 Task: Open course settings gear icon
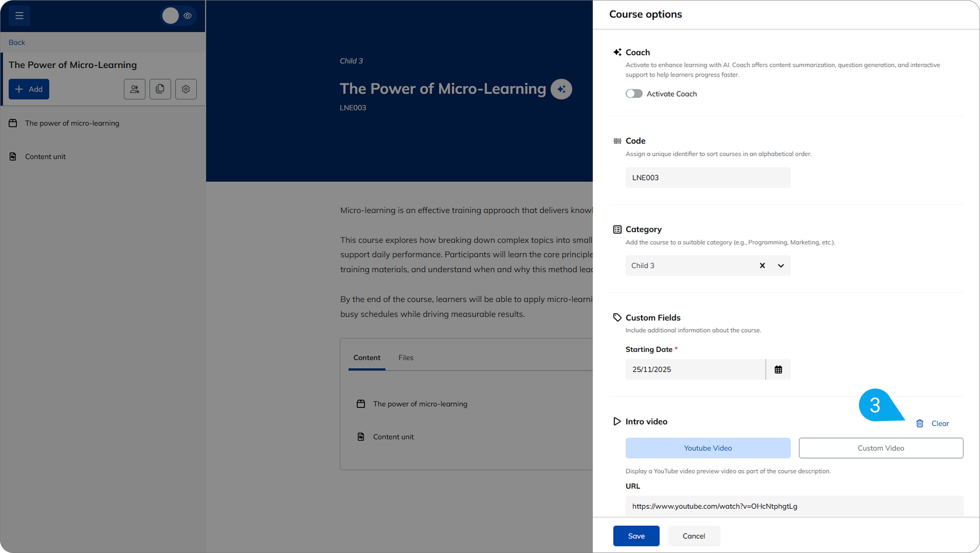[186, 89]
